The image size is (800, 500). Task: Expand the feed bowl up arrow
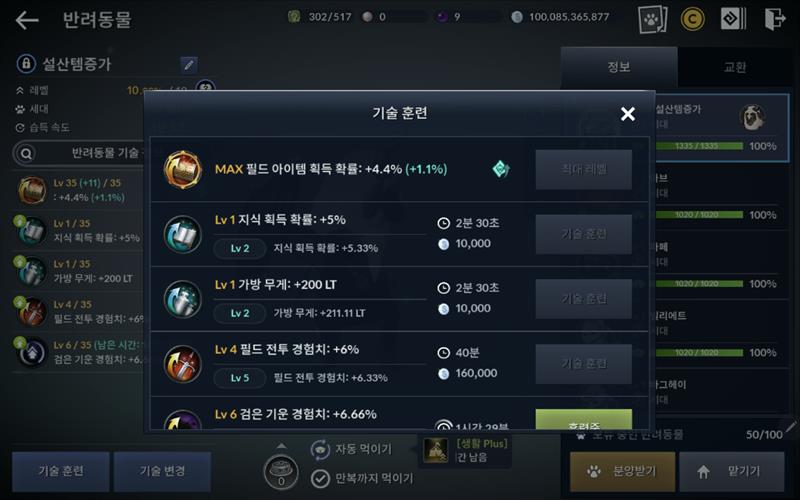tap(281, 446)
